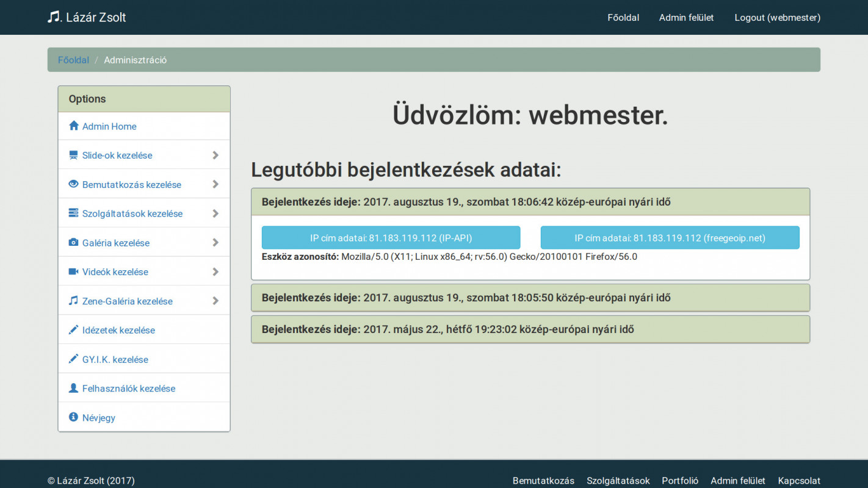The width and height of the screenshot is (868, 488).
Task: Click the music note logo icon
Action: click(54, 16)
